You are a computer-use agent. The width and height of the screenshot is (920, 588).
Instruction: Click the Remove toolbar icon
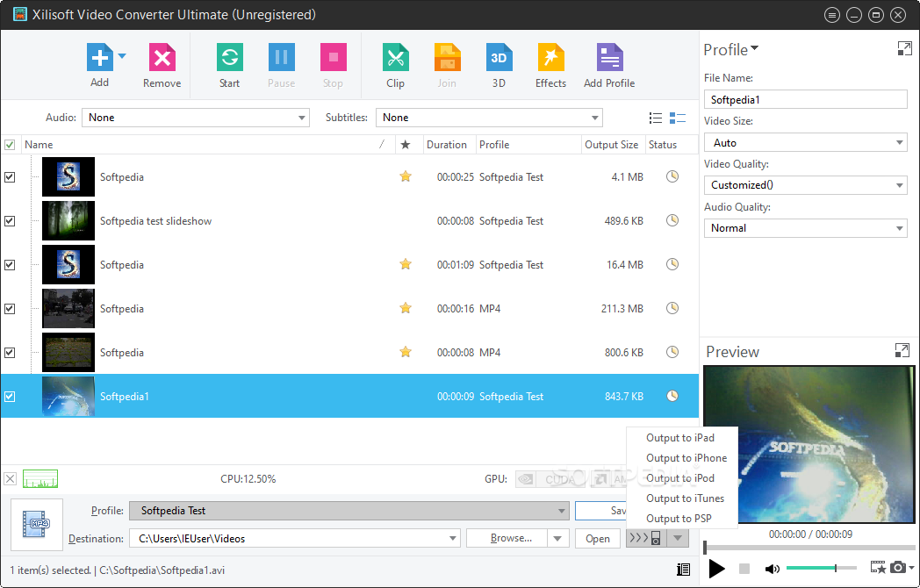(162, 58)
